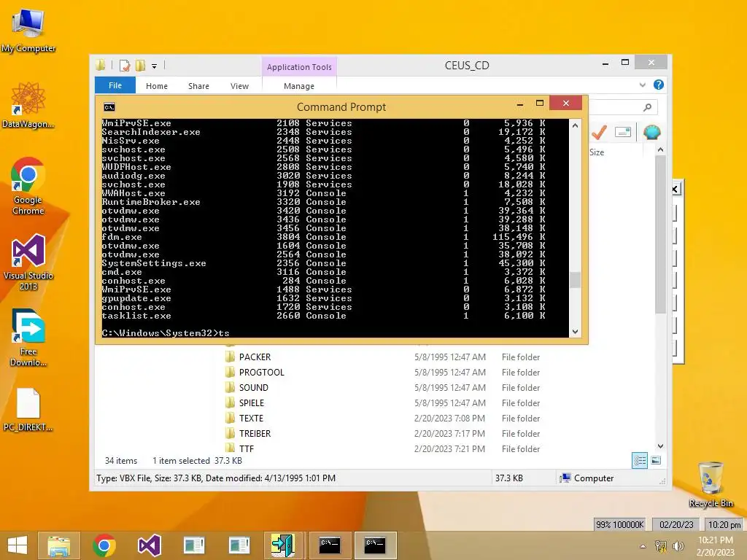
Task: Select the SPIELE folder
Action: point(252,402)
